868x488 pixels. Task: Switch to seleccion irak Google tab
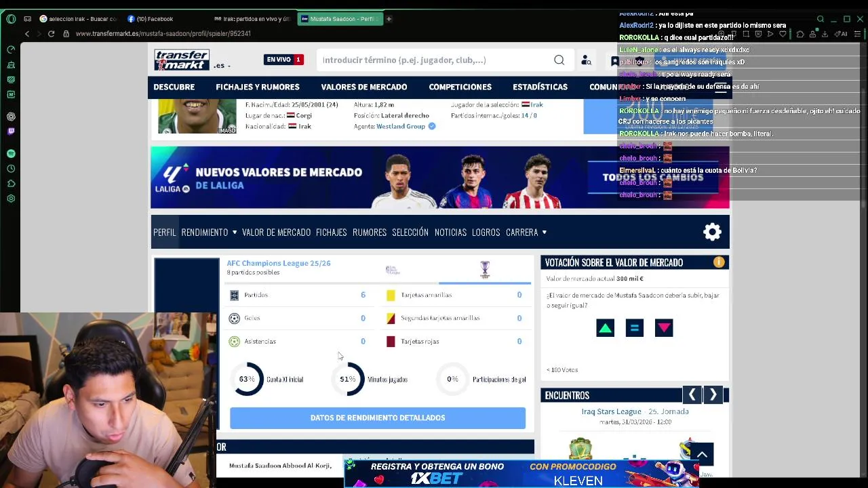click(x=78, y=19)
